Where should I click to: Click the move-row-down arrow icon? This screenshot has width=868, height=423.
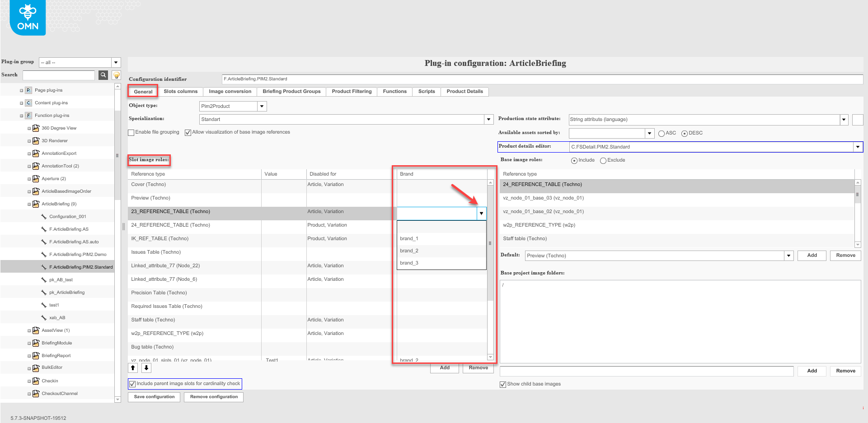[x=146, y=368]
